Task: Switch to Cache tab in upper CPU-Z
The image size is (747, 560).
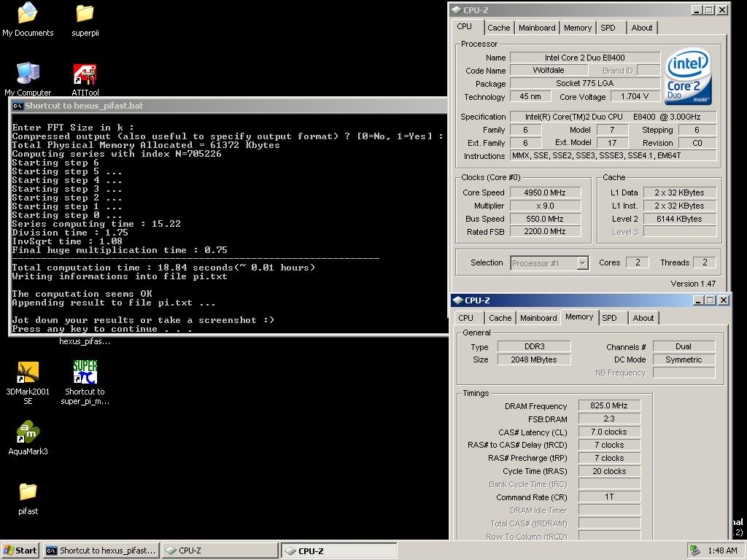Action: point(499,28)
